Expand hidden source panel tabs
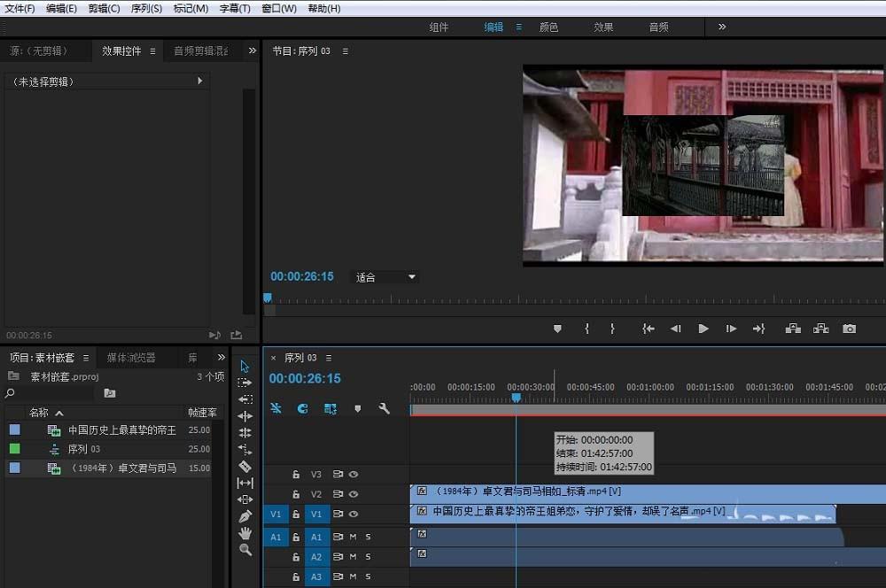 [x=253, y=50]
